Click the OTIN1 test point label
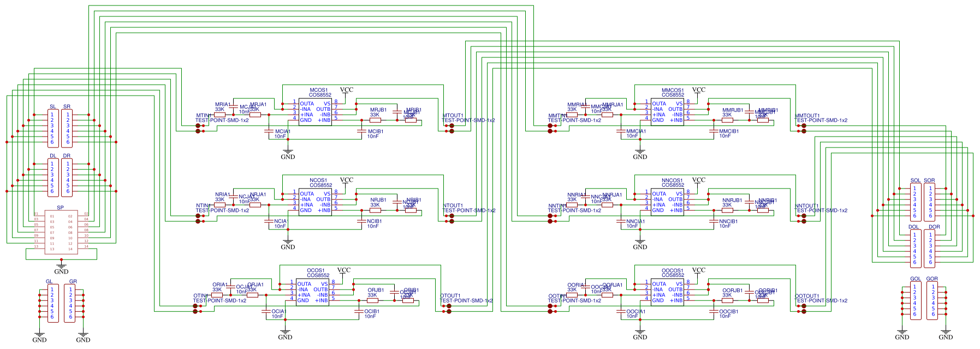Viewport: 980px width, 349px height. tap(201, 296)
